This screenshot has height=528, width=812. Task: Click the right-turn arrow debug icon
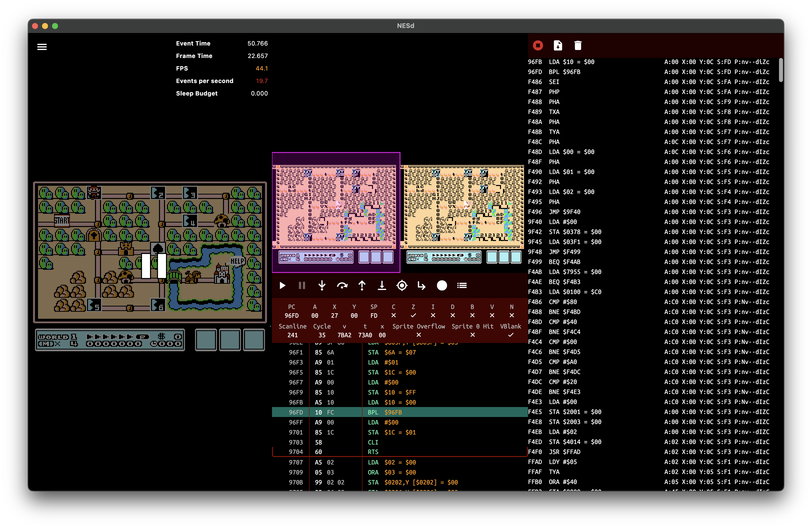[422, 285]
